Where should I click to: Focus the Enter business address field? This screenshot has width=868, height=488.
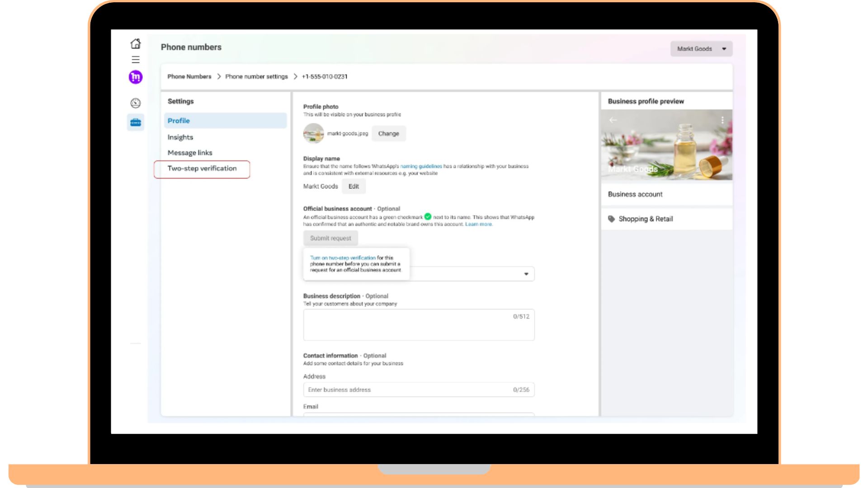click(407, 389)
